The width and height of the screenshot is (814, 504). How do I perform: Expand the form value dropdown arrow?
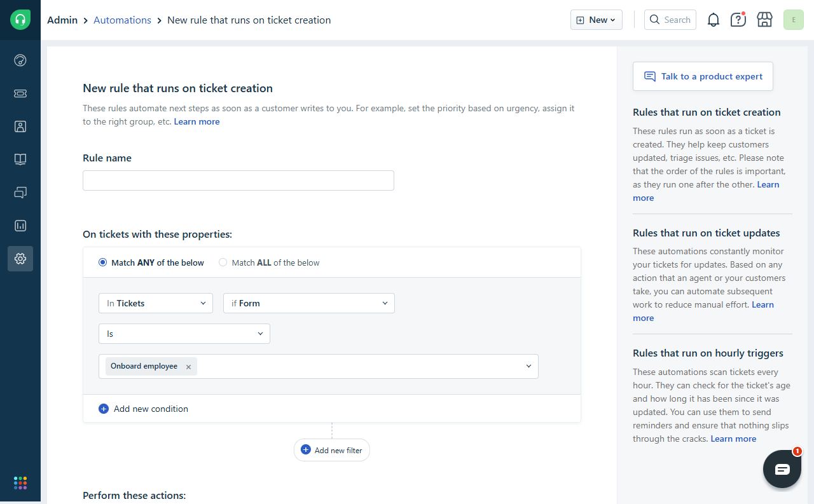tap(528, 366)
